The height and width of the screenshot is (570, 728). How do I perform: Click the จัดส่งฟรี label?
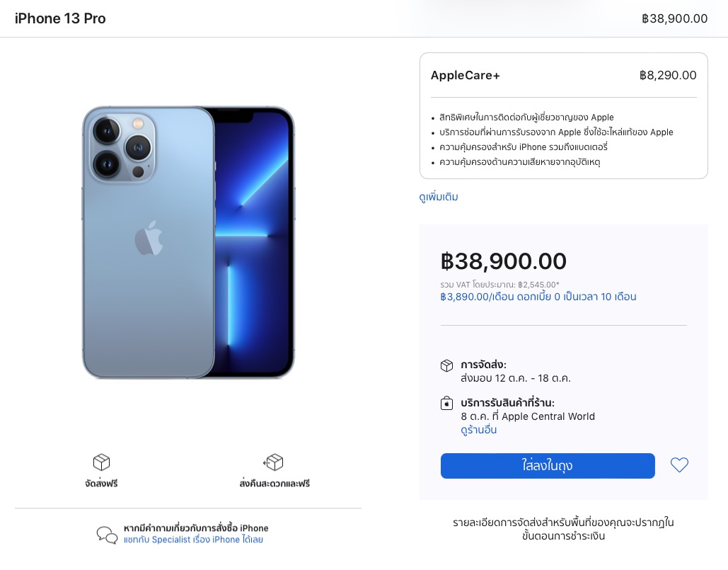click(x=101, y=484)
